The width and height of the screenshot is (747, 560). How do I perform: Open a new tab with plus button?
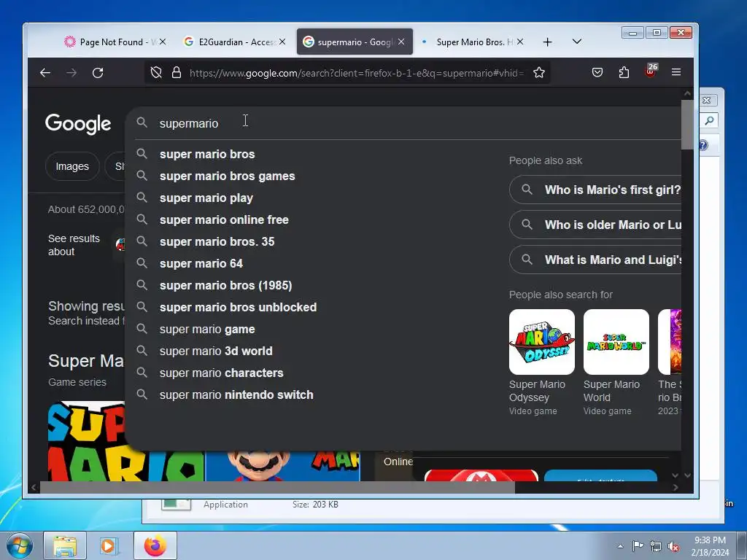point(547,42)
